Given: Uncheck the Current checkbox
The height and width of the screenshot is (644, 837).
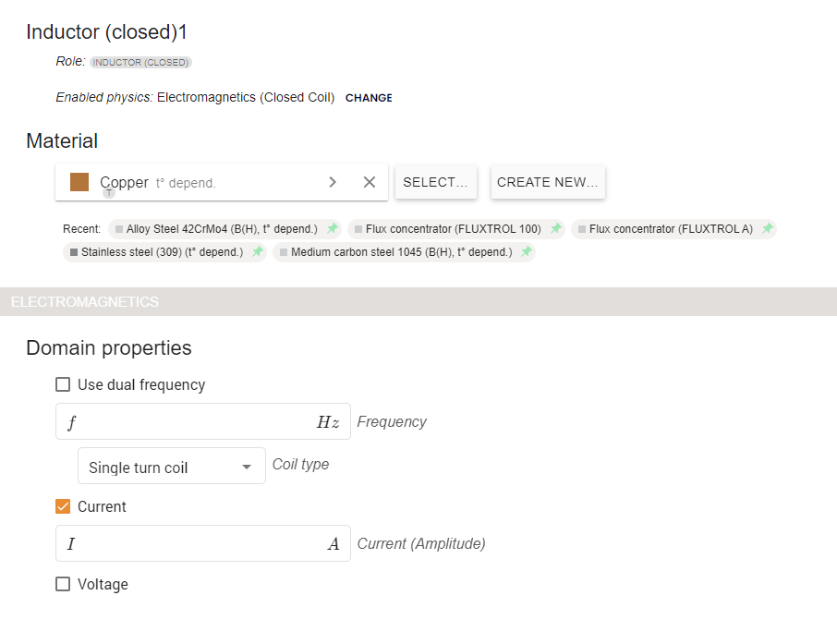Looking at the screenshot, I should point(63,506).
